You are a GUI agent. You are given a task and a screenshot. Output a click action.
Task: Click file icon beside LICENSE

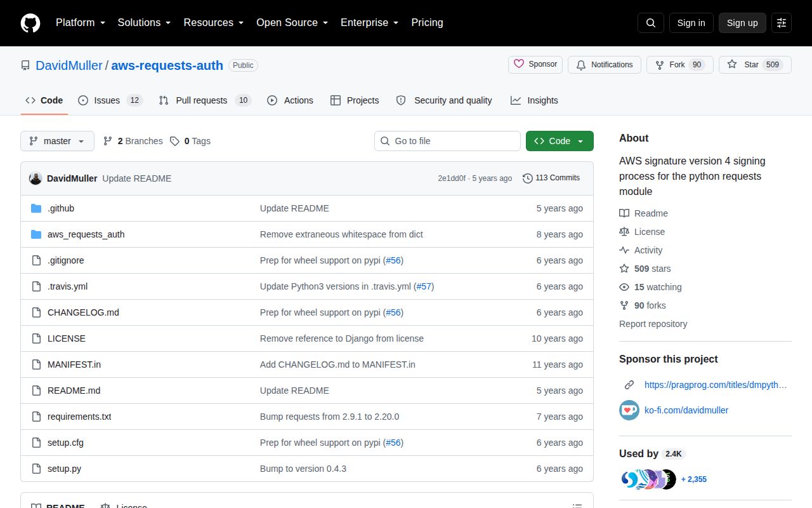(x=36, y=338)
